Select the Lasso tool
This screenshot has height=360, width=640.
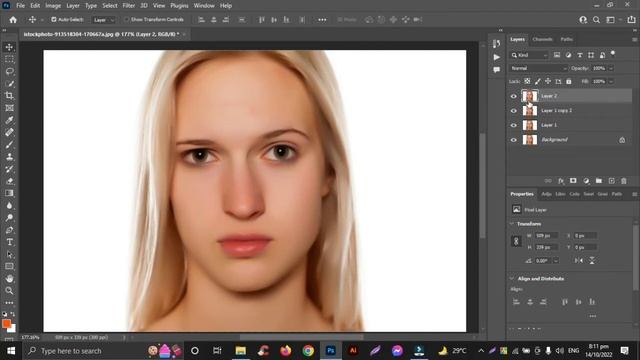coord(9,71)
